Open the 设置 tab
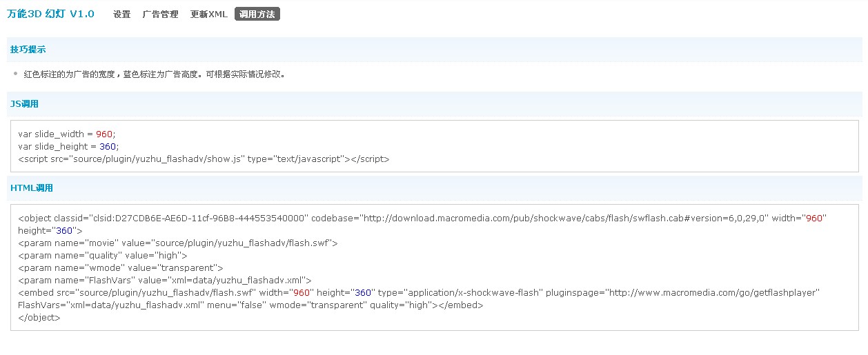Screen dimensions: 868x355 pos(122,14)
